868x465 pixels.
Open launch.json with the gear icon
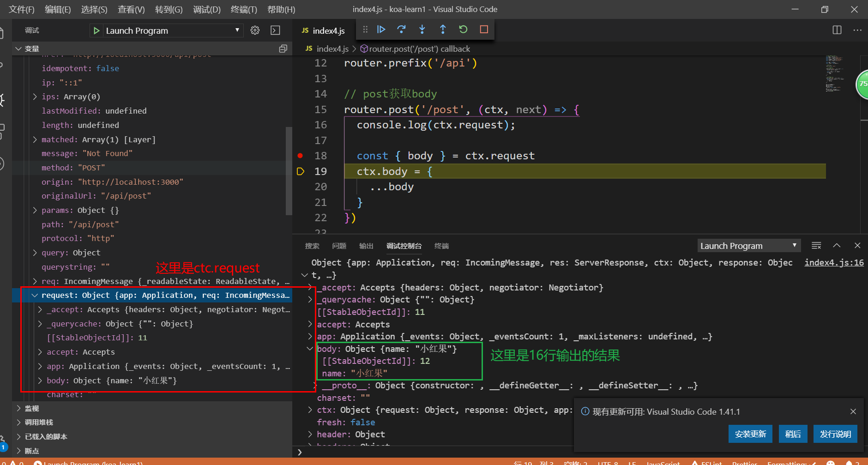click(x=255, y=30)
